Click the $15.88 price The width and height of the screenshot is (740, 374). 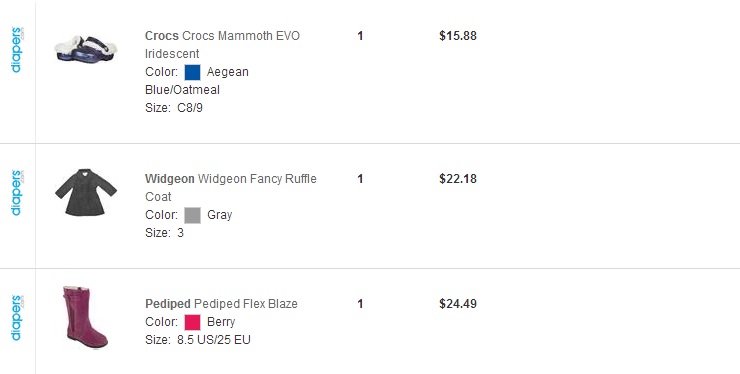[458, 36]
